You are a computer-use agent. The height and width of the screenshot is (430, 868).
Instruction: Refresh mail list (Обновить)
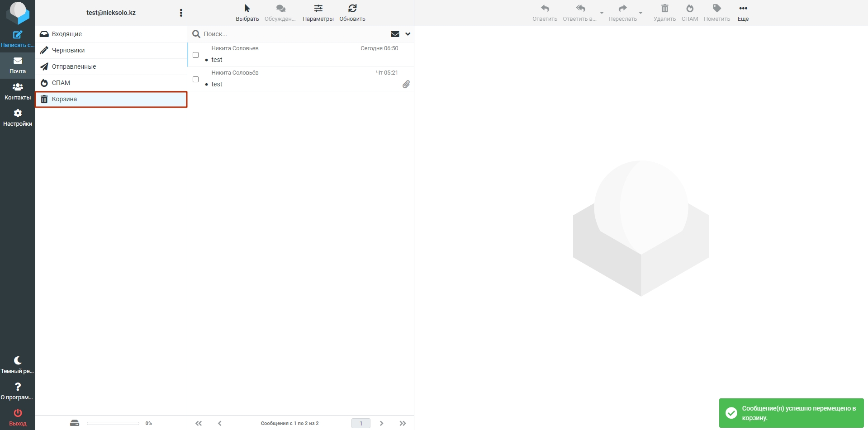352,13
